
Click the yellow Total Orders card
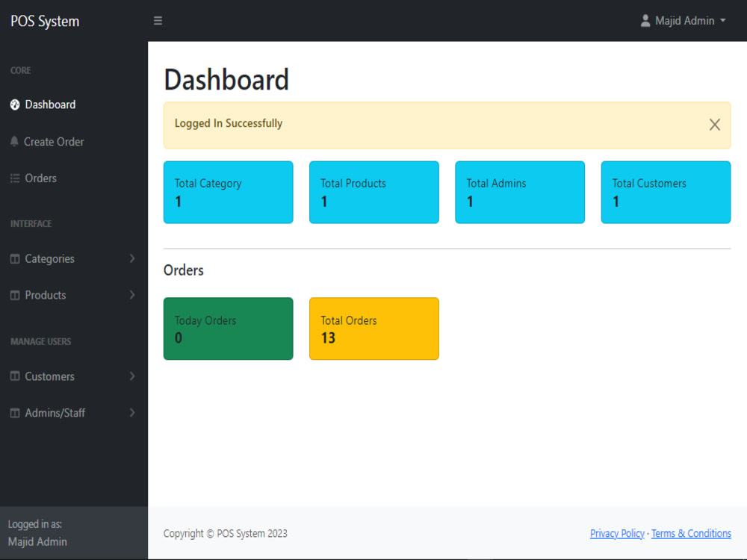(x=373, y=329)
